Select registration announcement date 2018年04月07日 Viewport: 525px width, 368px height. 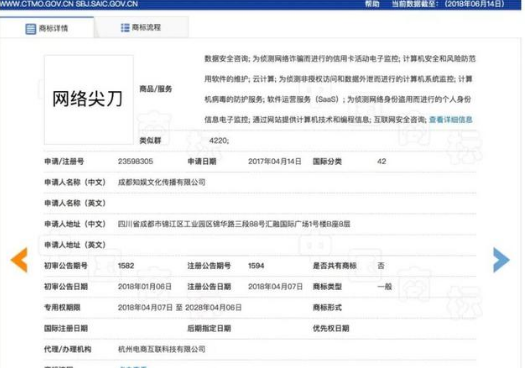tap(275, 287)
